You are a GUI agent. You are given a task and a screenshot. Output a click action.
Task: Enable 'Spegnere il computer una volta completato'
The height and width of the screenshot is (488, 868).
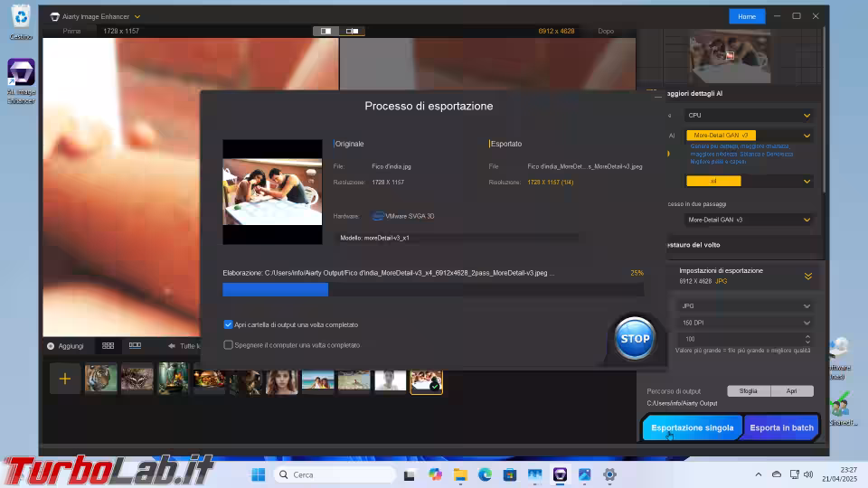228,344
